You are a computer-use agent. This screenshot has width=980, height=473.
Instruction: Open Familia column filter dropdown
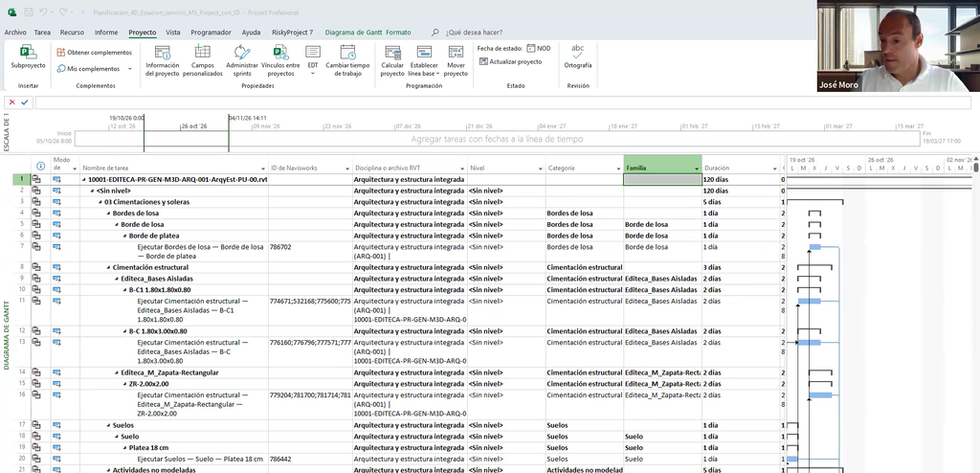pyautogui.click(x=697, y=169)
